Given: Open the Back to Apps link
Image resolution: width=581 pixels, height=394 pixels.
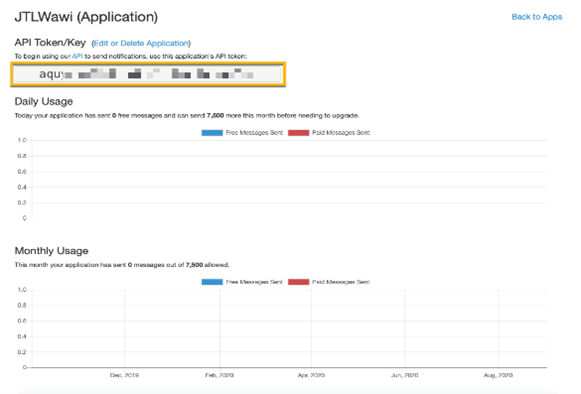Looking at the screenshot, I should tap(537, 17).
